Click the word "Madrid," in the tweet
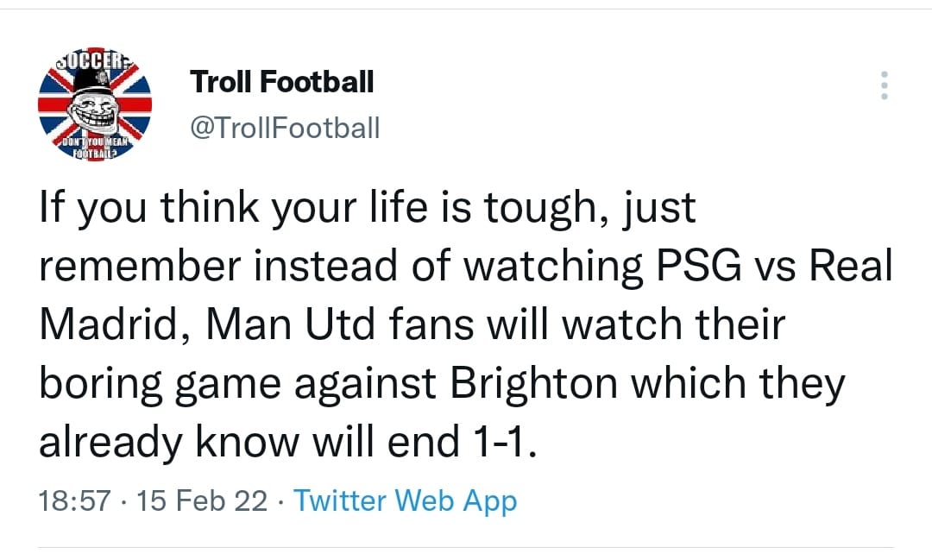Image resolution: width=932 pixels, height=560 pixels. (x=116, y=324)
